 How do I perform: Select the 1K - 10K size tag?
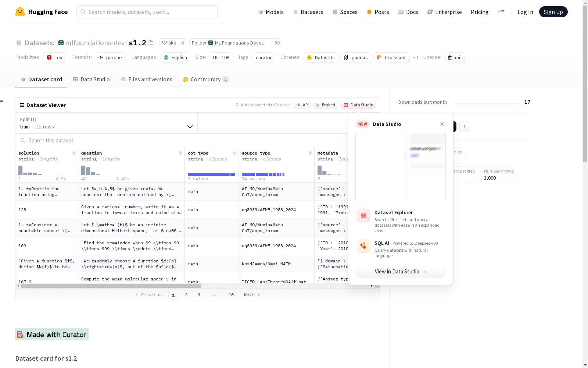(221, 57)
